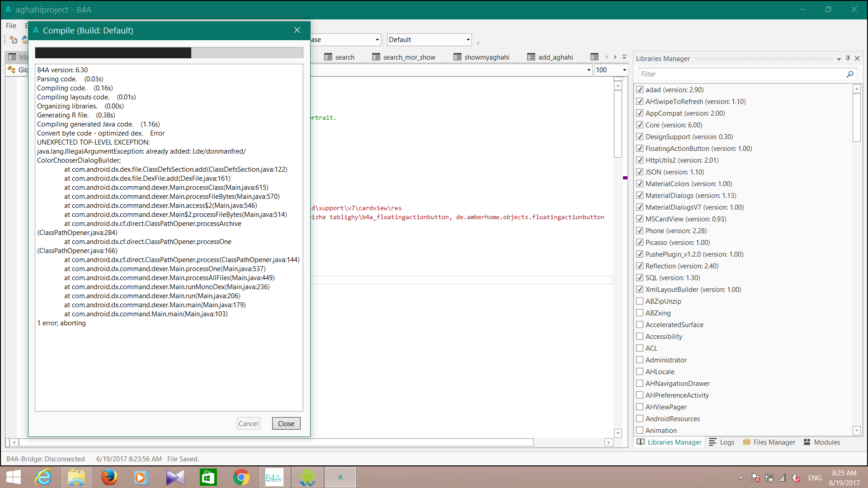Uncheck the MaterialColors library checkbox
This screenshot has width=868, height=488.
(x=640, y=183)
